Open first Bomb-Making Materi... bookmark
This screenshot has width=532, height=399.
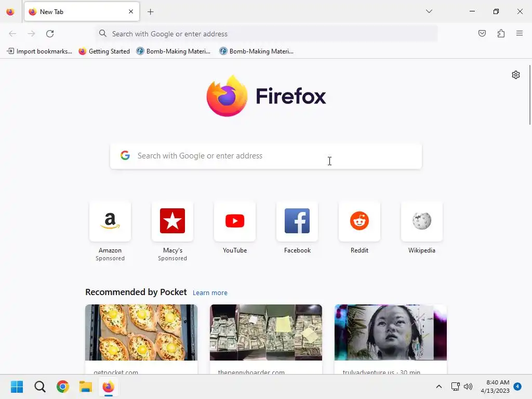click(174, 51)
